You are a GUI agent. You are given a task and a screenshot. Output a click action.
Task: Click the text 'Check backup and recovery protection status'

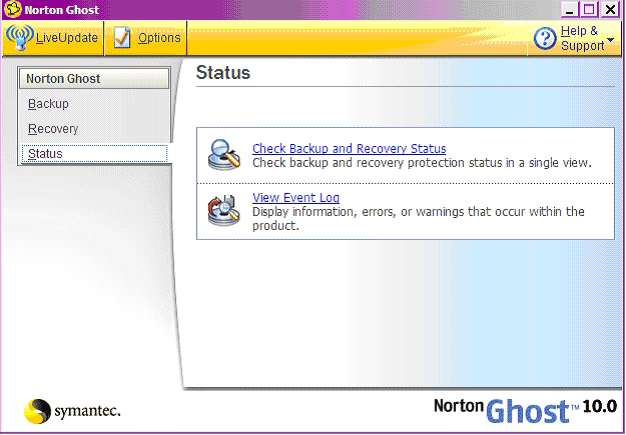tap(377, 163)
